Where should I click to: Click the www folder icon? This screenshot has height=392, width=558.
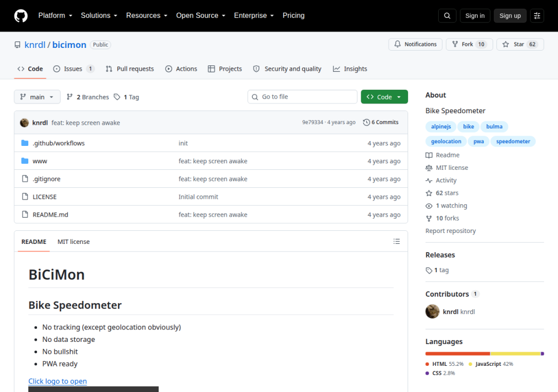tap(25, 161)
